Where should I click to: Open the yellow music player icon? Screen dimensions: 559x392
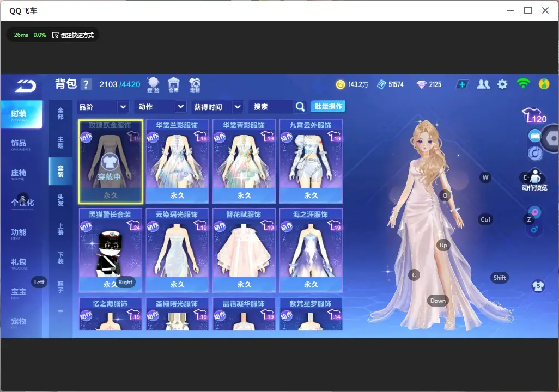(544, 84)
